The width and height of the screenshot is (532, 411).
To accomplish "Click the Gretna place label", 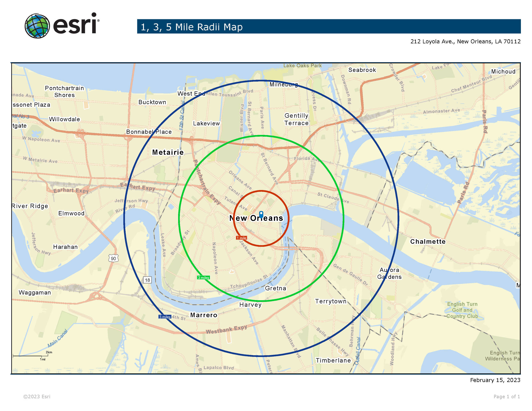I will pos(275,288).
